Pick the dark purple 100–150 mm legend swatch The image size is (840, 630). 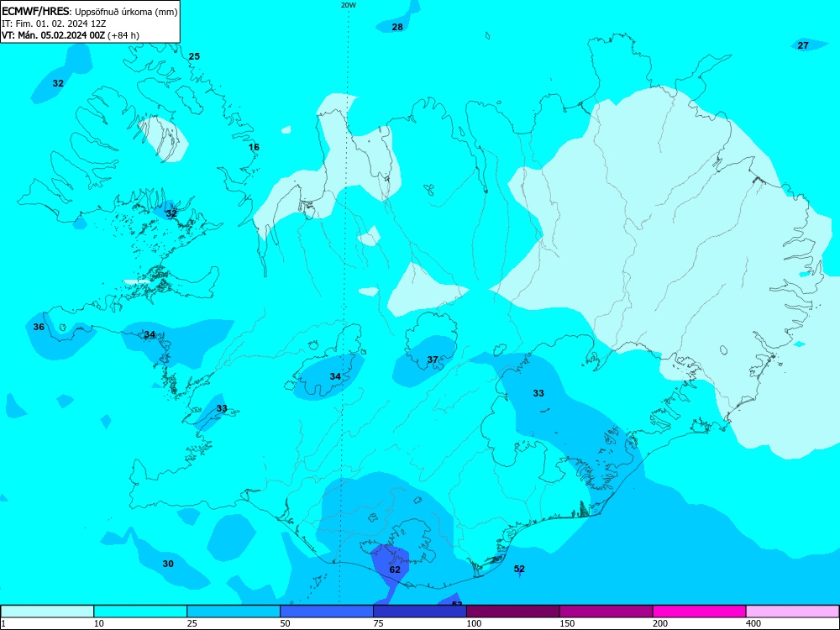513,612
